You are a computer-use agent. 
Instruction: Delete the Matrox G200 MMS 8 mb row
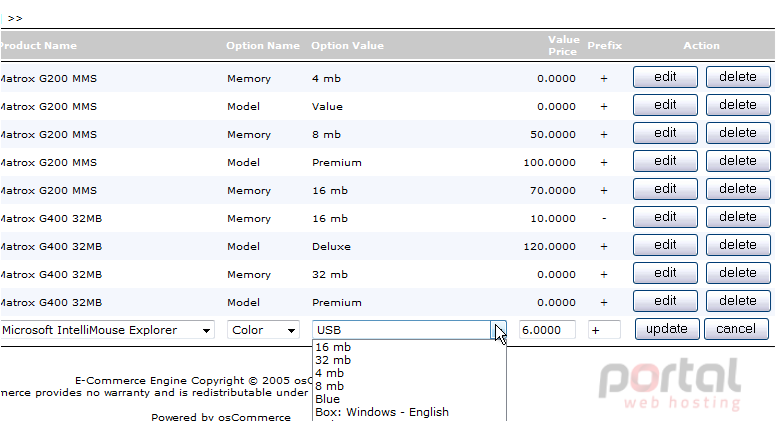[738, 133]
